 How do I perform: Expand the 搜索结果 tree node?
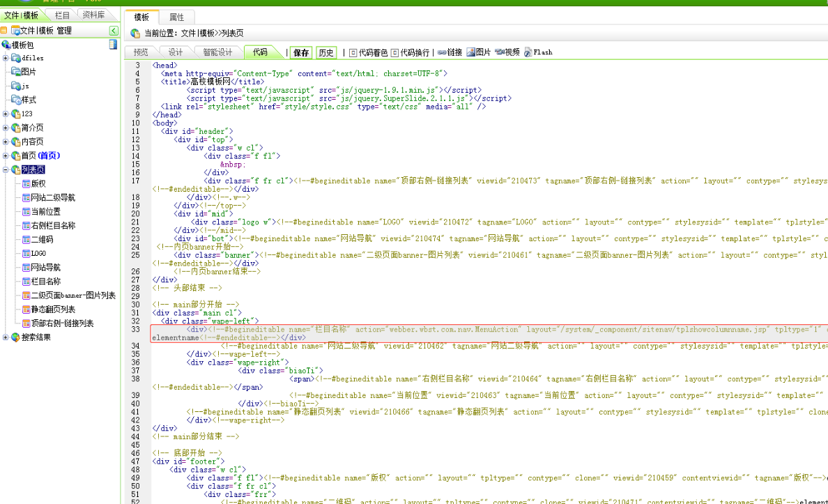pyautogui.click(x=6, y=337)
